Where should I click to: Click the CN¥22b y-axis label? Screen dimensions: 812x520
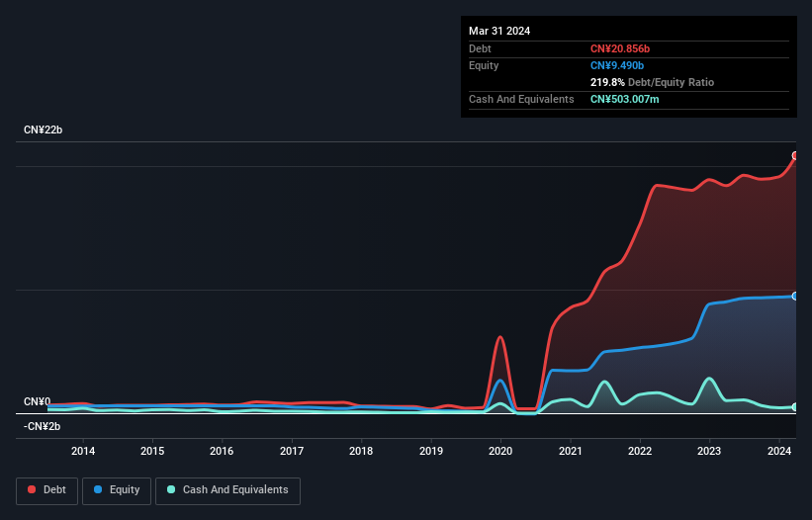point(43,130)
